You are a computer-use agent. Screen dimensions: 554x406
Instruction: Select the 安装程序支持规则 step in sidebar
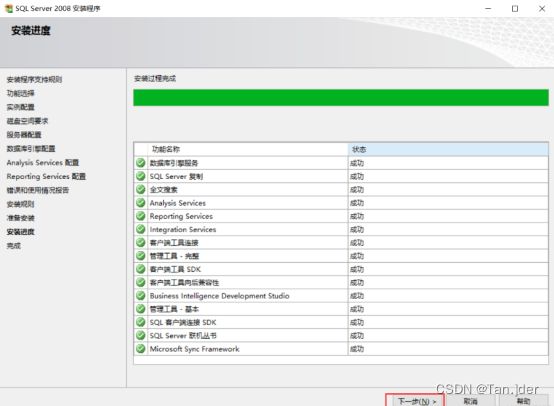click(x=34, y=80)
